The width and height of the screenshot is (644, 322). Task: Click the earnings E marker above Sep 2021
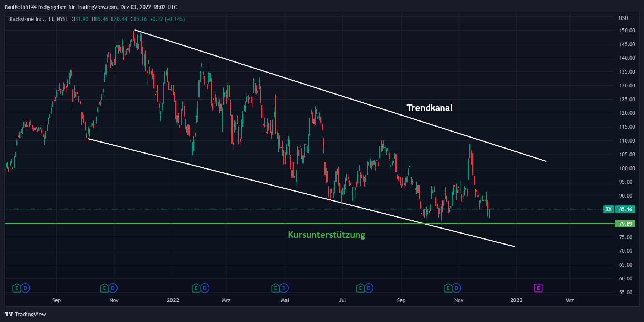click(x=17, y=288)
